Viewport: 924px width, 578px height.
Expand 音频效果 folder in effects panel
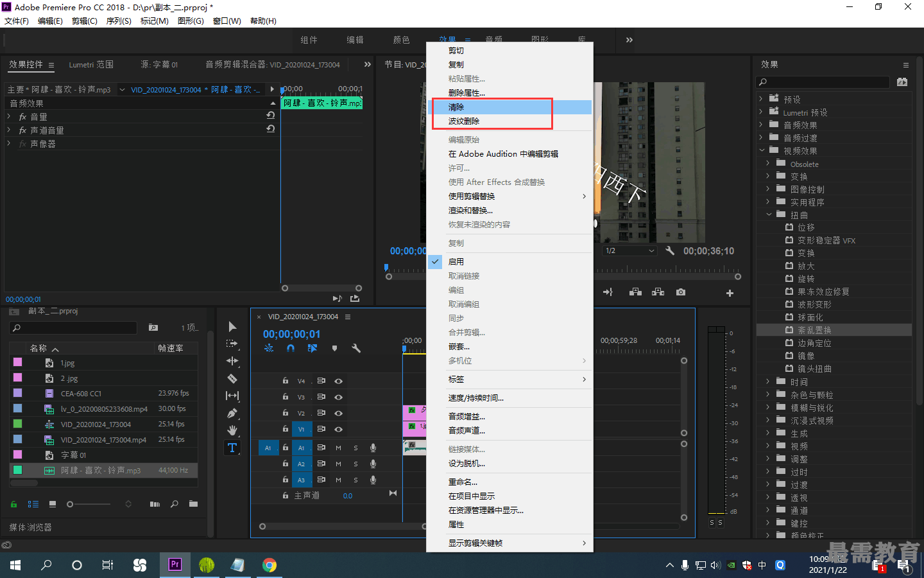point(761,125)
